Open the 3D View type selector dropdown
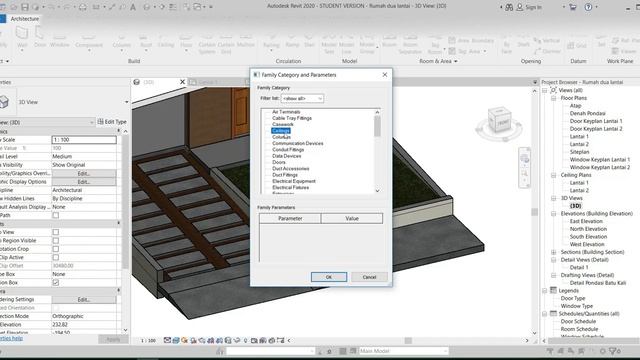The height and width of the screenshot is (360, 640). point(127,102)
